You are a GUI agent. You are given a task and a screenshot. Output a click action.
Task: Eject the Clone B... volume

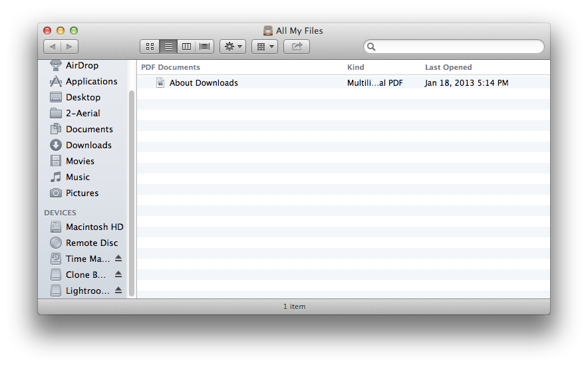[118, 275]
